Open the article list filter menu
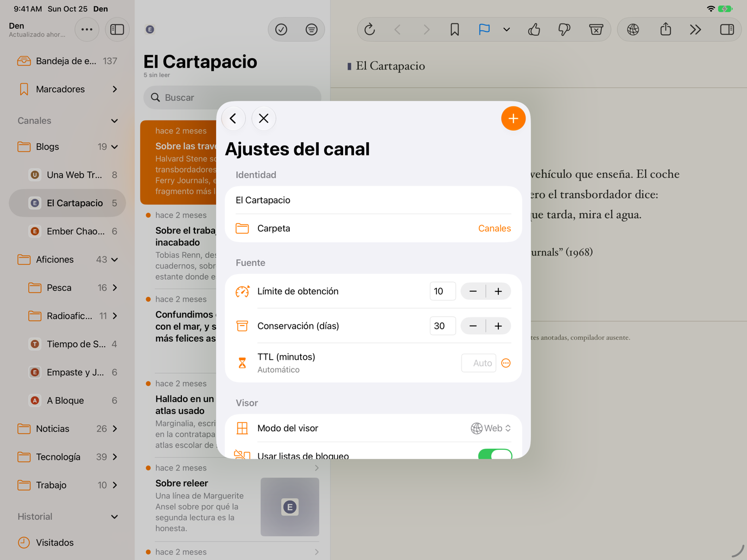The image size is (747, 560). [312, 29]
